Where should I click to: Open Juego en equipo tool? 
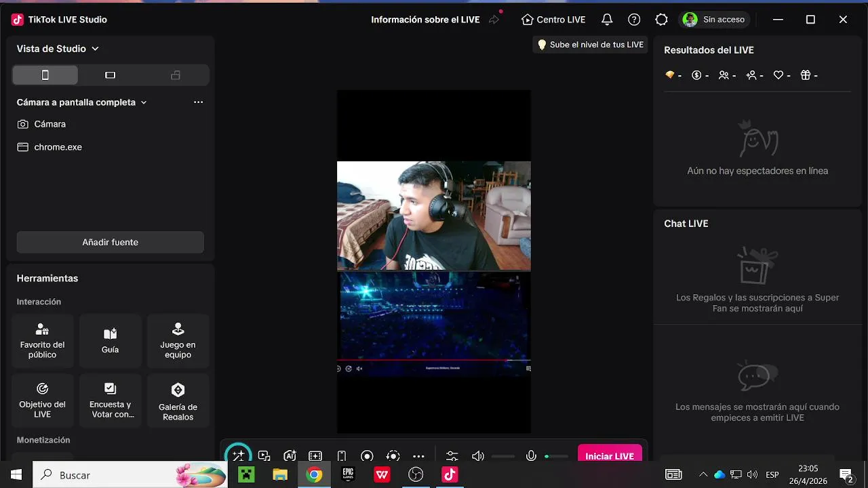click(x=178, y=341)
